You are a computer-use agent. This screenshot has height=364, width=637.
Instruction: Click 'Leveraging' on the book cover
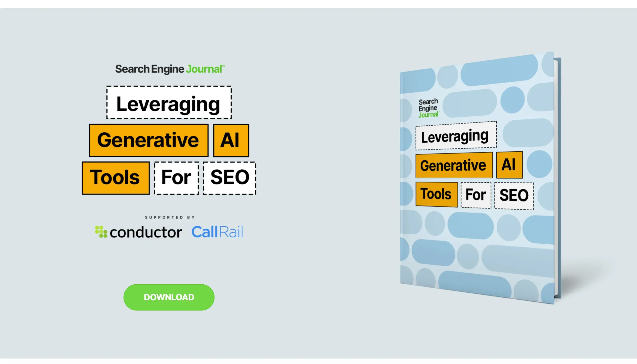[x=456, y=136]
